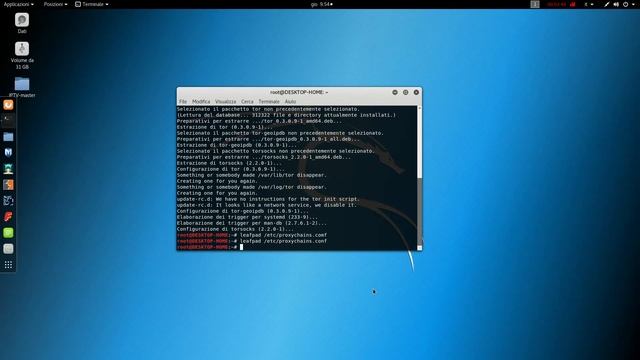Image resolution: width=640 pixels, height=360 pixels.
Task: Launch the orange browser icon in dock
Action: click(x=8, y=105)
